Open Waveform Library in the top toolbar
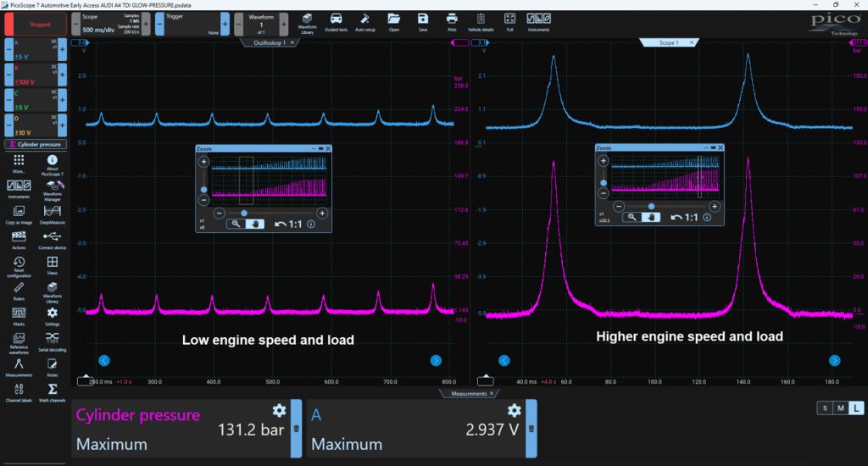868x466 pixels. [307, 23]
